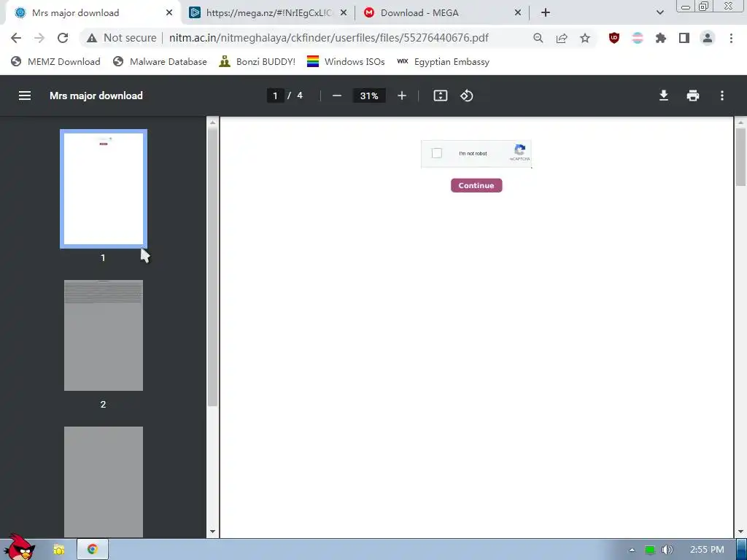Open MEMZ Download bookmark

click(x=55, y=62)
